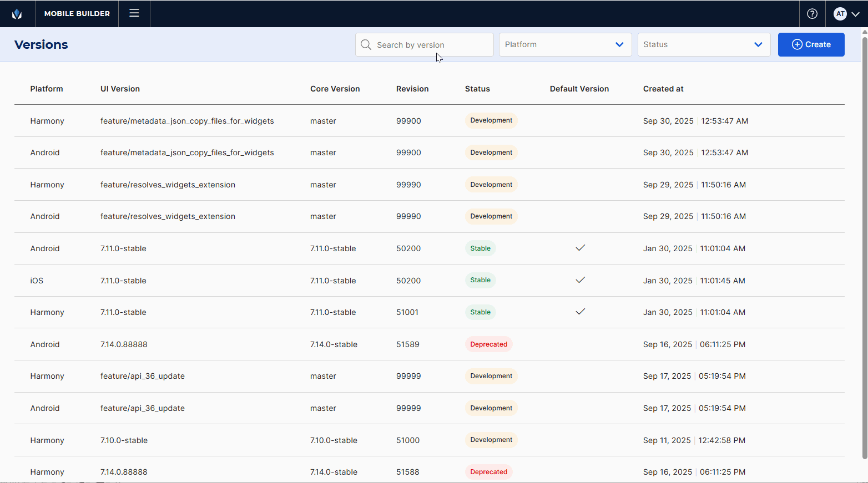Expand the Platform filter dropdown
The width and height of the screenshot is (868, 483).
[x=565, y=45]
